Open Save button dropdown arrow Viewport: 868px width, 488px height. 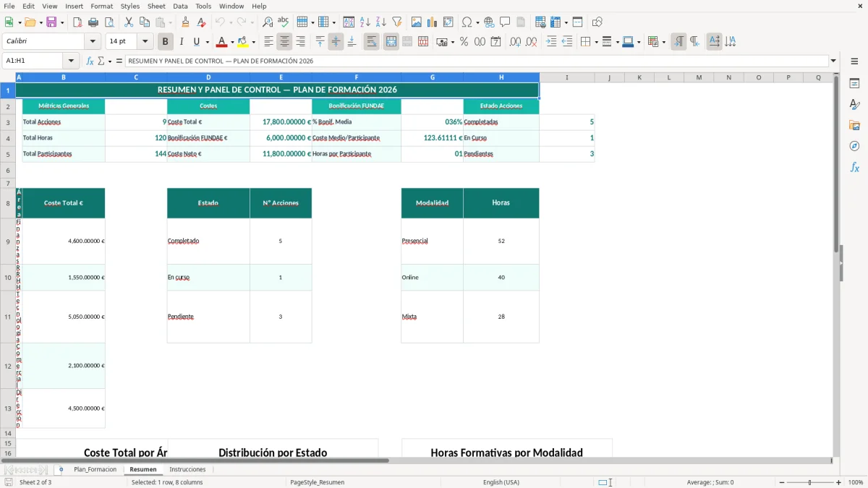coord(62,22)
